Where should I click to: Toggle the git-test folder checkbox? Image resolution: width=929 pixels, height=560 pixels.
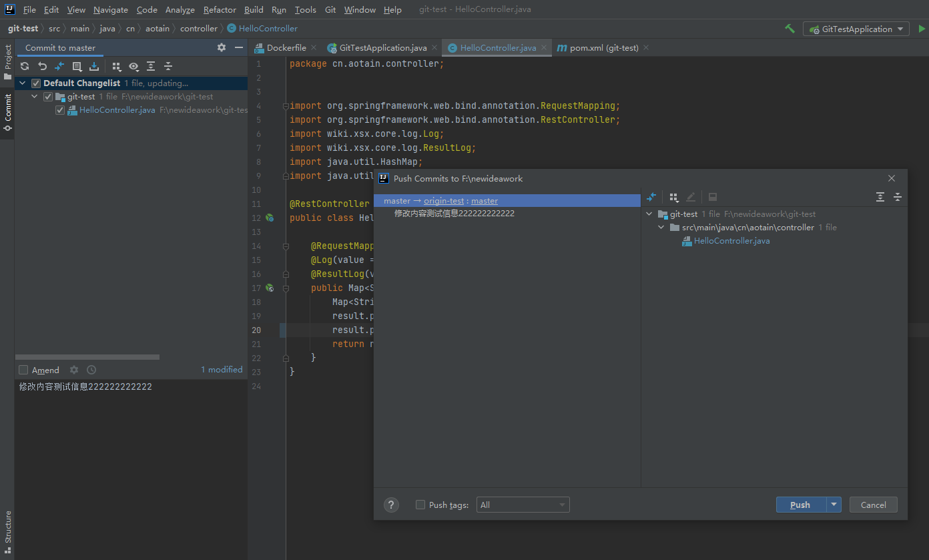[48, 97]
